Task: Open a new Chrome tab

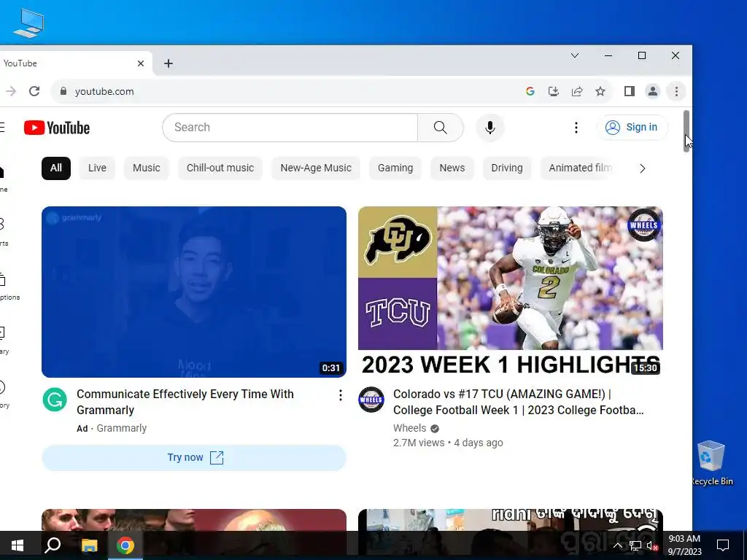Action: [169, 63]
